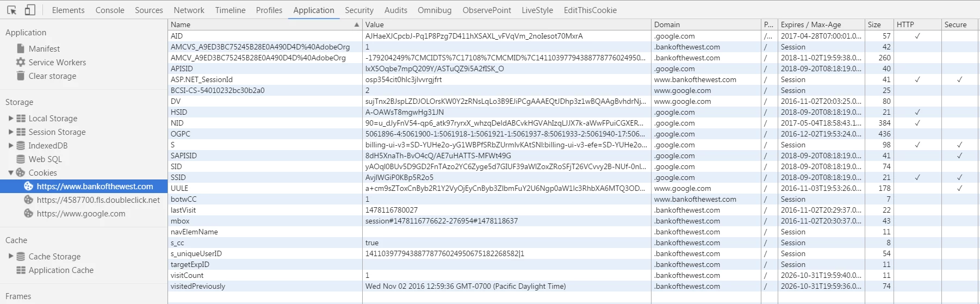Viewport: 980px width, 304px height.
Task: Select the SAPISID cookie row
Action: pos(573,156)
